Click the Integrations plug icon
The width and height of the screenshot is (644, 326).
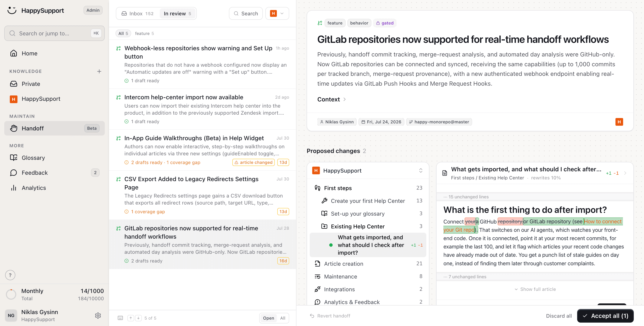click(318, 289)
